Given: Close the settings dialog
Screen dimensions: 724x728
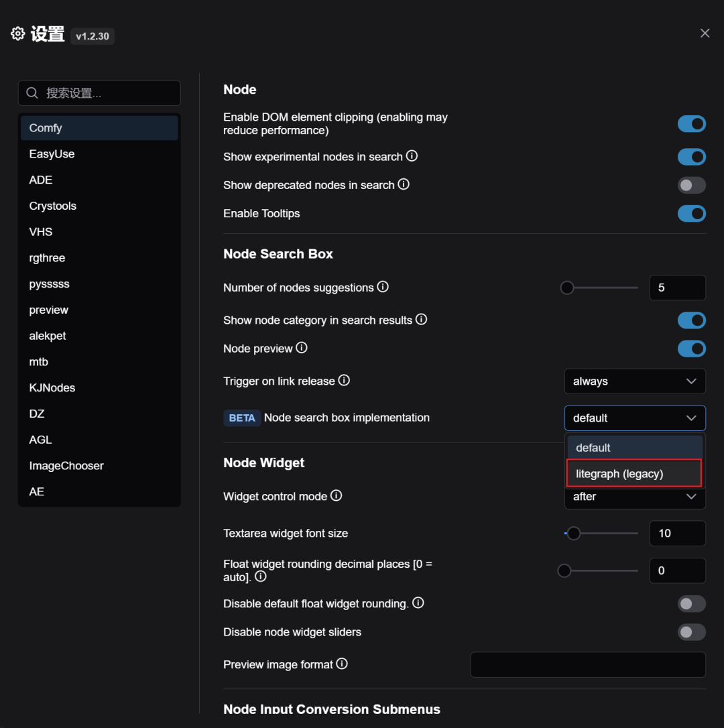Looking at the screenshot, I should pos(705,34).
